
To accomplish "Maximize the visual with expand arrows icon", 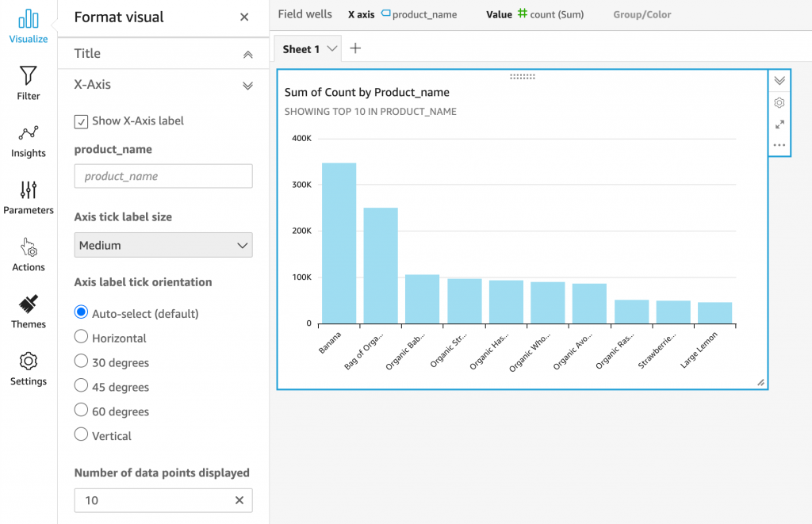I will [779, 124].
